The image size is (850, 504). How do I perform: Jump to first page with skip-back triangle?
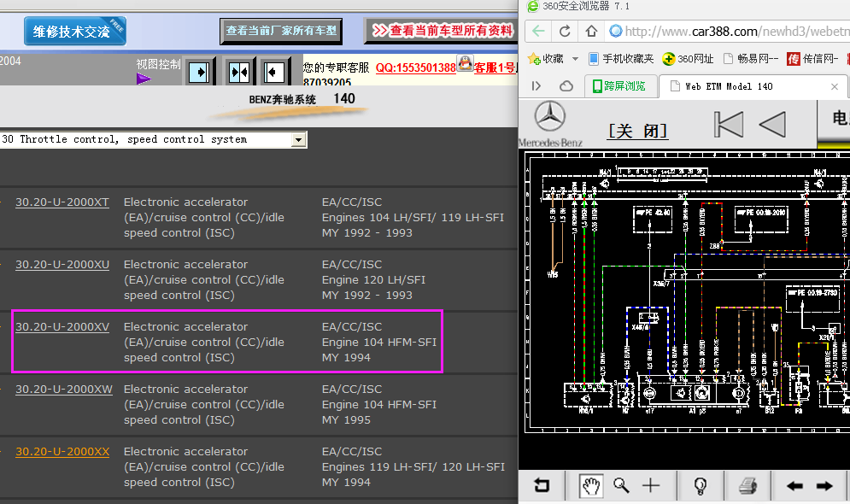pyautogui.click(x=728, y=125)
